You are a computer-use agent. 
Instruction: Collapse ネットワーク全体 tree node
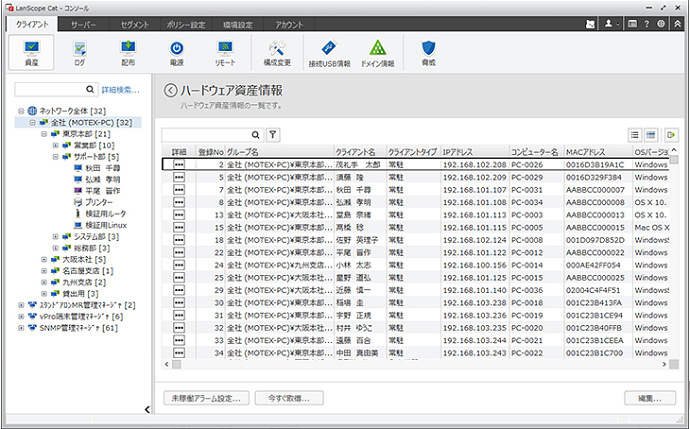21,111
